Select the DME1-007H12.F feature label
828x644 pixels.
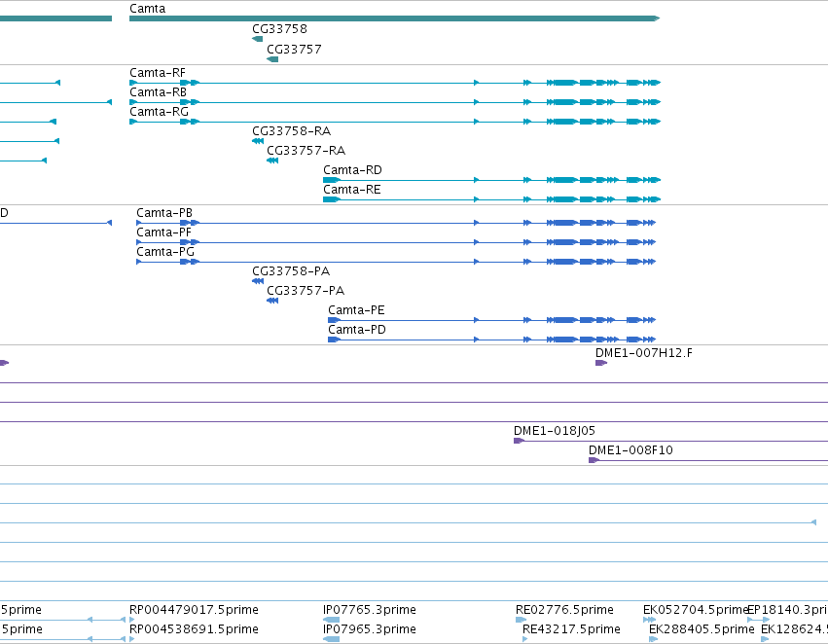click(x=644, y=353)
